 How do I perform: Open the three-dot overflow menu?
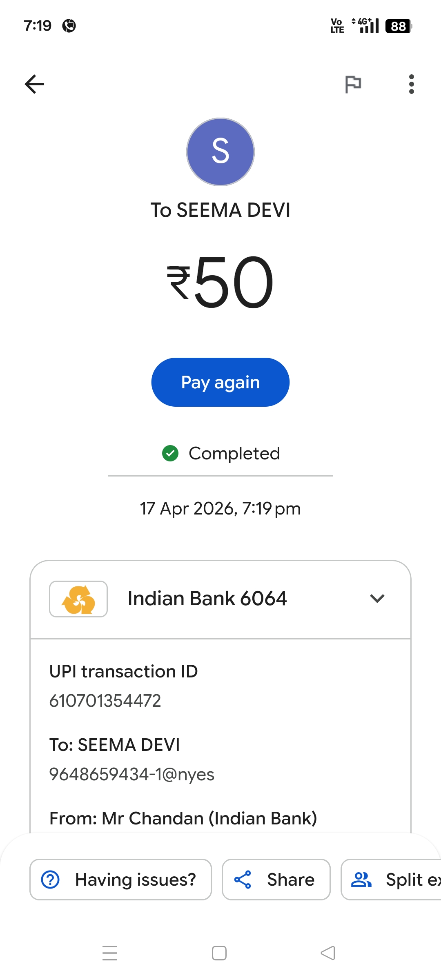pyautogui.click(x=411, y=84)
